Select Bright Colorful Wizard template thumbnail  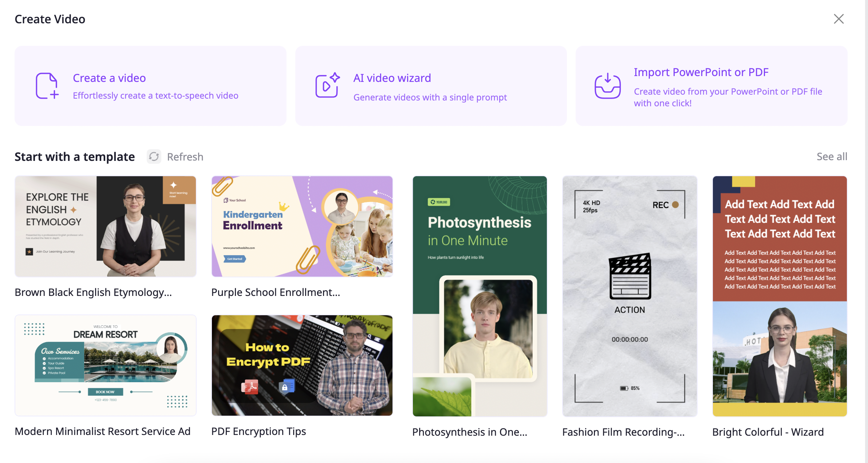tap(780, 296)
